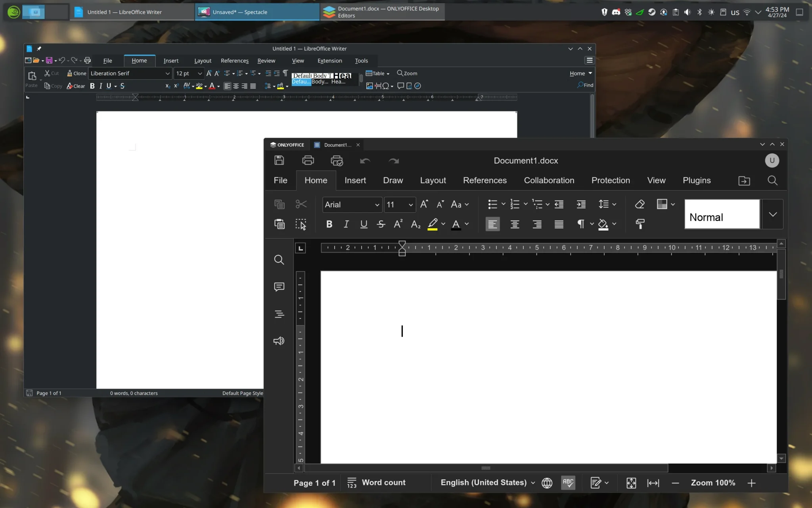Open the Tools tab in LibreOffice Writer

pyautogui.click(x=361, y=61)
